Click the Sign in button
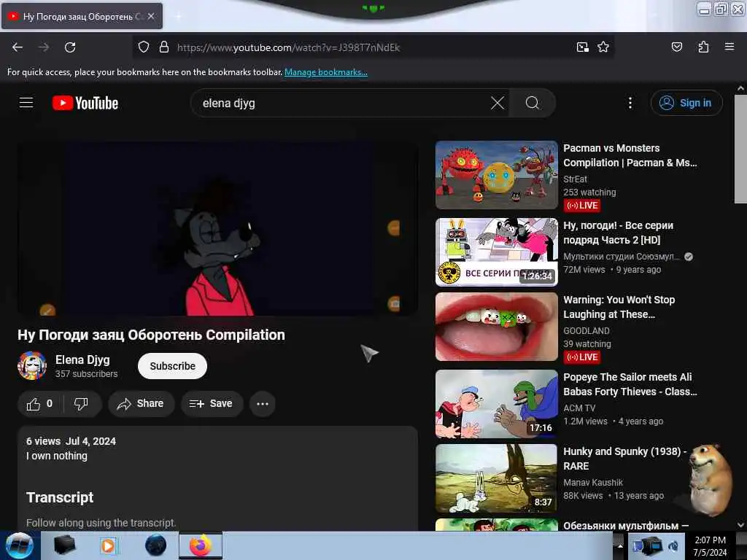 coord(686,103)
